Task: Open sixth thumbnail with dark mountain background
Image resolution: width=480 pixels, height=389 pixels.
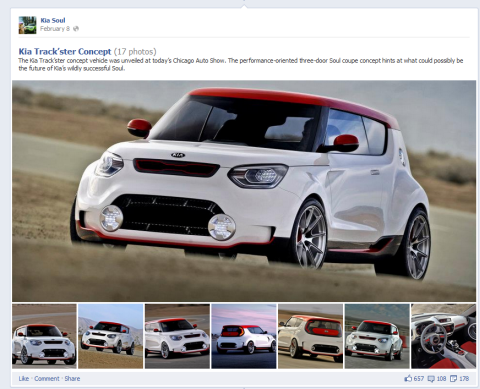Action: pyautogui.click(x=377, y=336)
